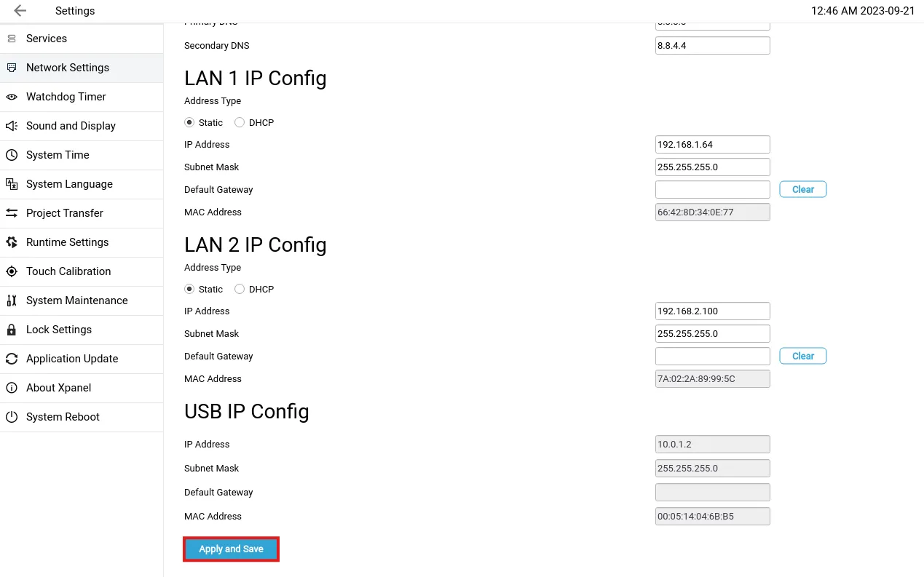924x577 pixels.
Task: Click the Project Transfer arrows icon
Action: tap(12, 213)
